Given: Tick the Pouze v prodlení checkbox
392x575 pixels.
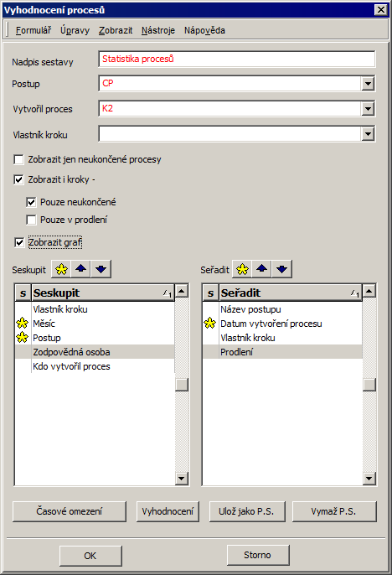Looking at the screenshot, I should pos(31,220).
